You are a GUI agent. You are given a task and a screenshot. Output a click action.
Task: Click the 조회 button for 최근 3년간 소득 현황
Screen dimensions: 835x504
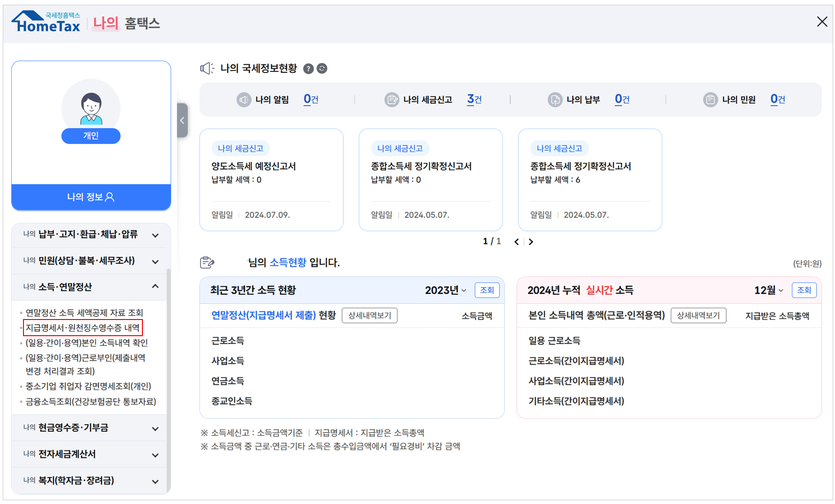(x=487, y=290)
